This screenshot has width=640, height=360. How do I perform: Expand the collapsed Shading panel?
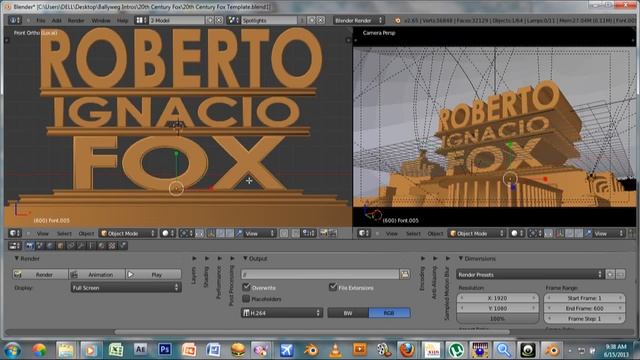(x=207, y=258)
